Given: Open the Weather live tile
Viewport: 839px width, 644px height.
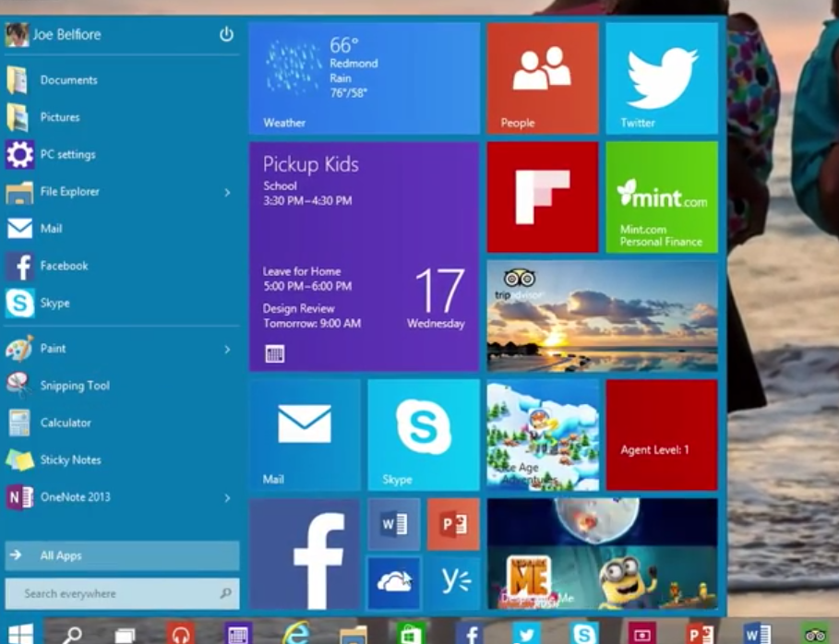Looking at the screenshot, I should pos(364,78).
